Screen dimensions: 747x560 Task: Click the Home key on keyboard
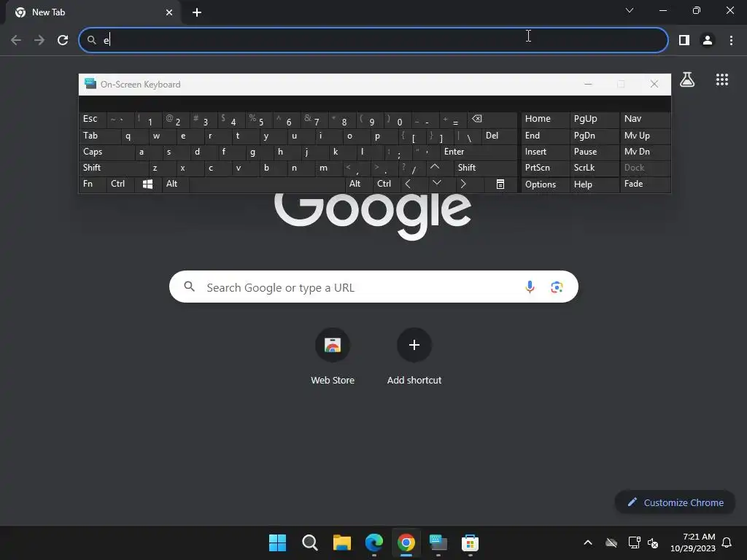click(x=545, y=119)
